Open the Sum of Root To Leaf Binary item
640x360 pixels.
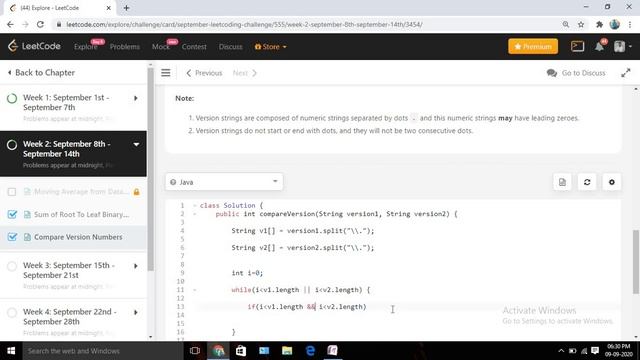point(82,214)
